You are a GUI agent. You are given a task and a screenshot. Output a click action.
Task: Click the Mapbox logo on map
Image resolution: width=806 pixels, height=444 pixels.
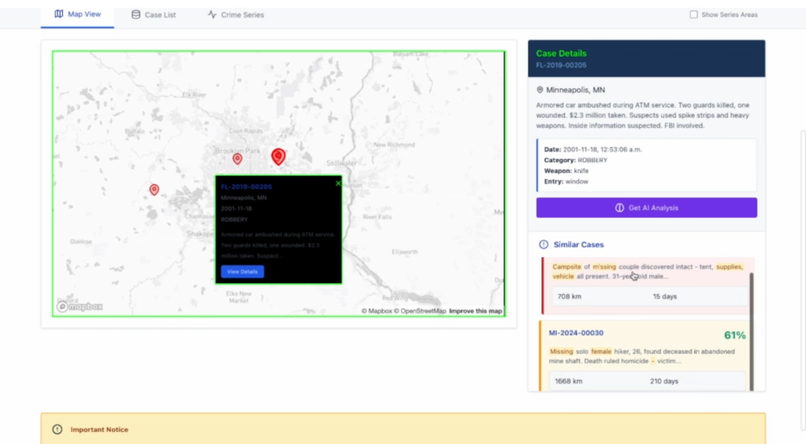coord(80,307)
